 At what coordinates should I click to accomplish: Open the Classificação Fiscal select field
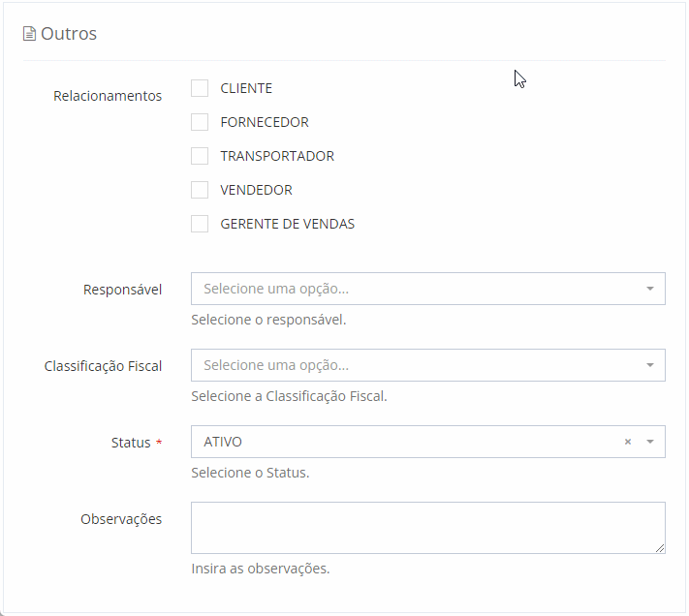(x=417, y=365)
